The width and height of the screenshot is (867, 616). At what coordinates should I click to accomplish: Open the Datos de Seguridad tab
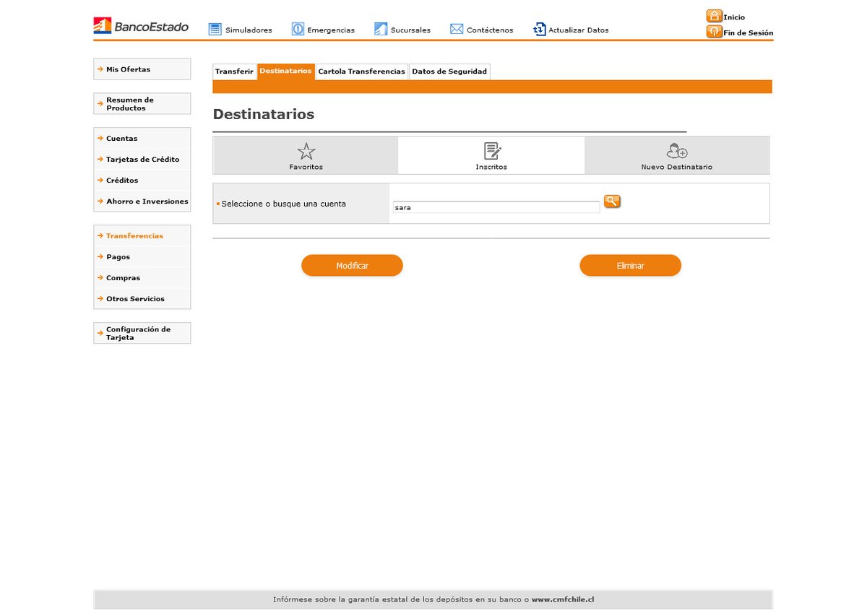(449, 71)
